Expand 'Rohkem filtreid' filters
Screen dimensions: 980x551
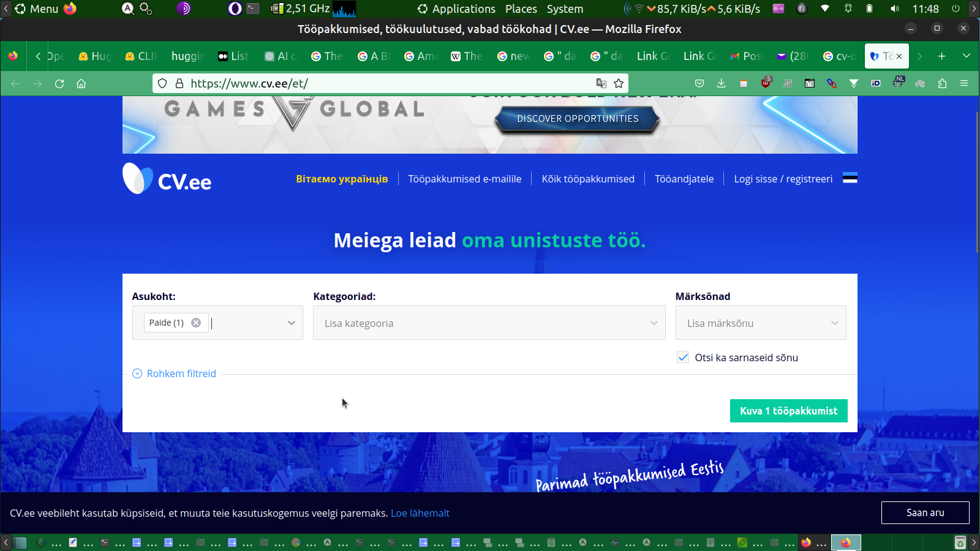175,373
